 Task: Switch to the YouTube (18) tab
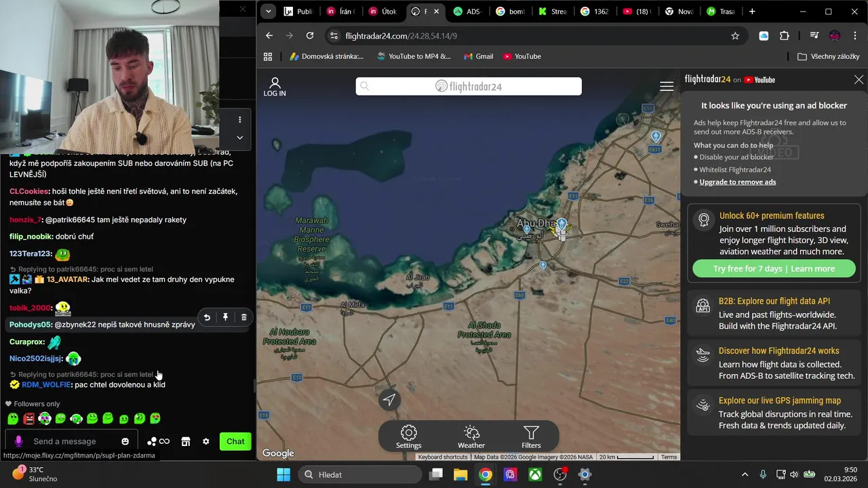[x=637, y=12]
